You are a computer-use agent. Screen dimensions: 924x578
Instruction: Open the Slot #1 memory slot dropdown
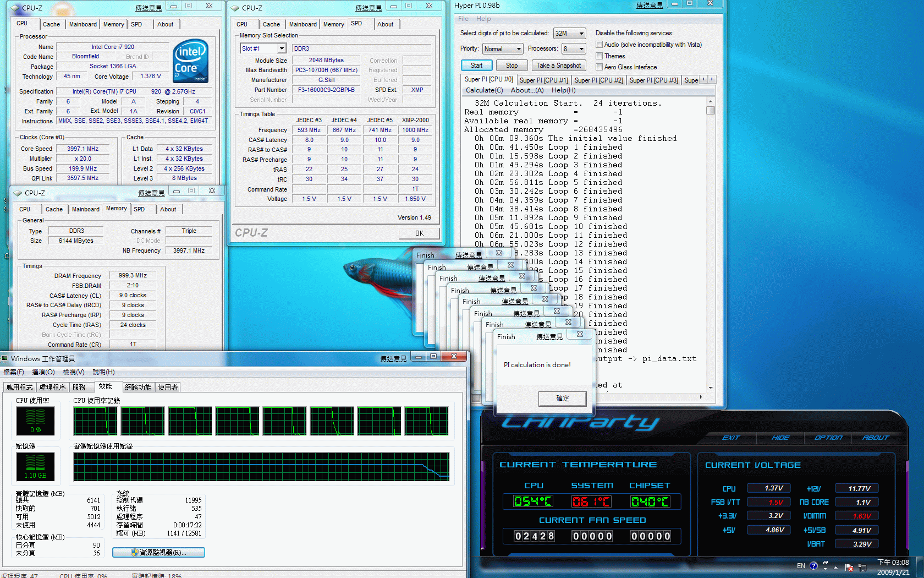point(263,48)
